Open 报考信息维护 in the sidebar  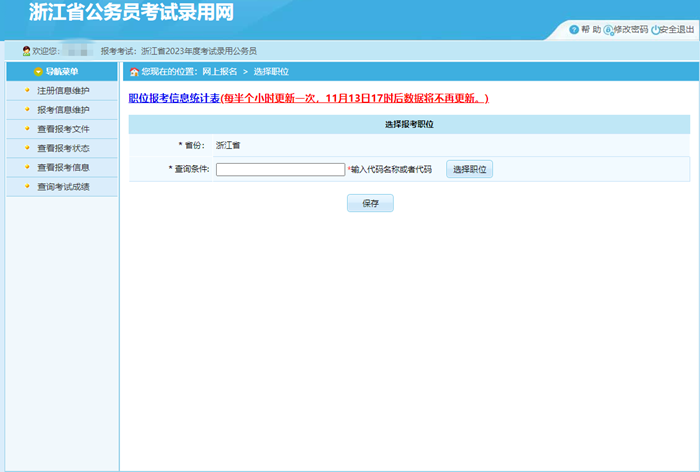tap(63, 110)
